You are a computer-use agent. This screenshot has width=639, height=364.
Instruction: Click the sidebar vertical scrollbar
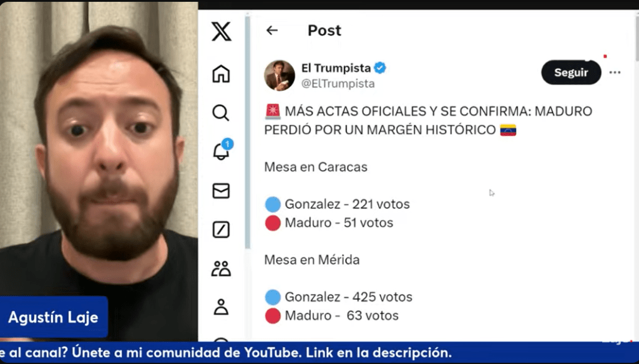tap(247, 132)
